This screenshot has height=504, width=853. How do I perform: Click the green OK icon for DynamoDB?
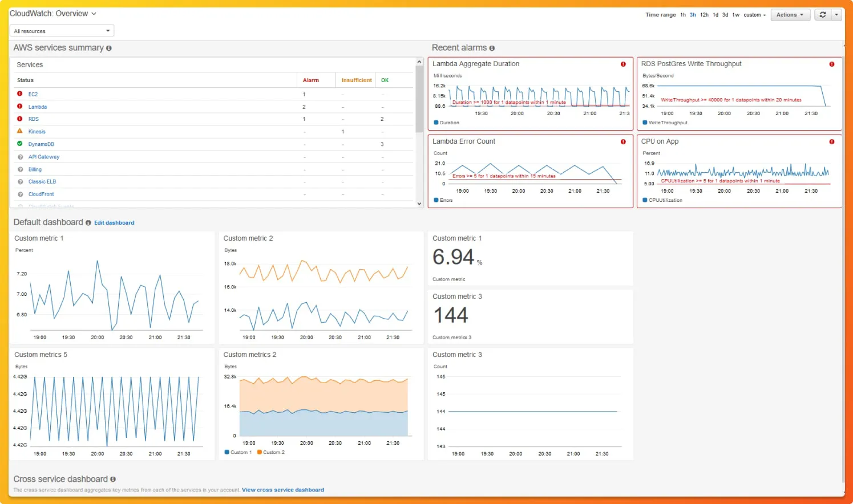[x=20, y=144]
